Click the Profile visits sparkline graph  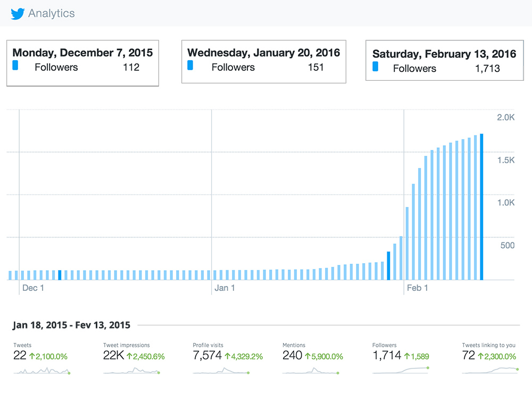coord(220,372)
